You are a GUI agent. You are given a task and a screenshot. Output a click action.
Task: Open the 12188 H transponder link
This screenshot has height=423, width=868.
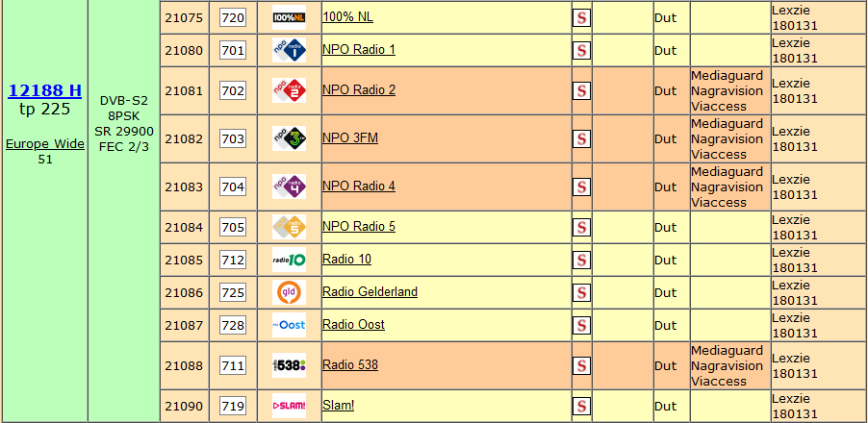[45, 90]
